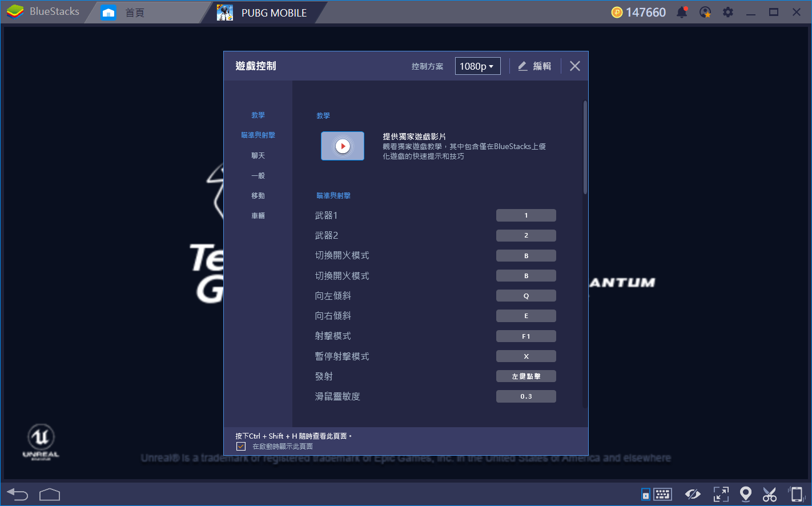Image resolution: width=812 pixels, height=506 pixels.
Task: Click the 提供獨家遊戲影片 title text
Action: pos(415,136)
